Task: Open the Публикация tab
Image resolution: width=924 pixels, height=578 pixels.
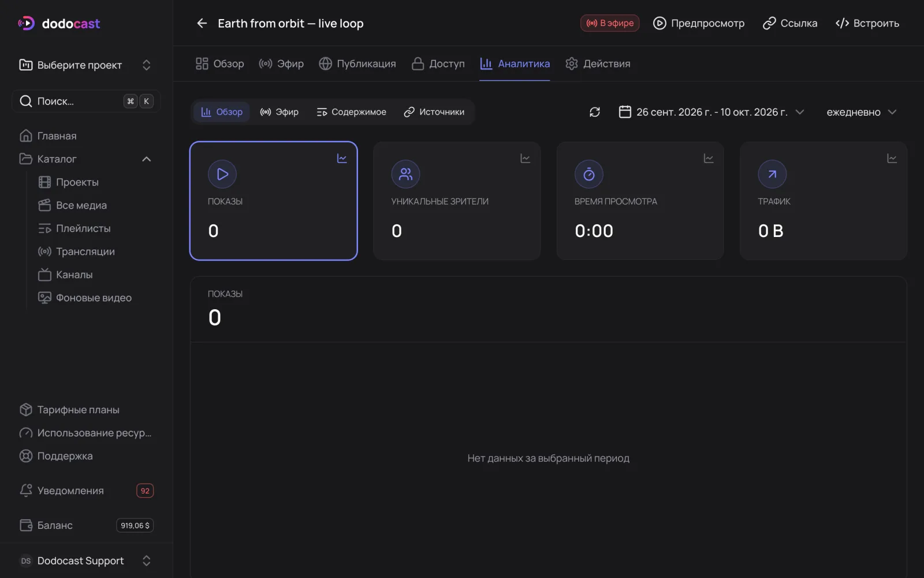Action: tap(357, 64)
